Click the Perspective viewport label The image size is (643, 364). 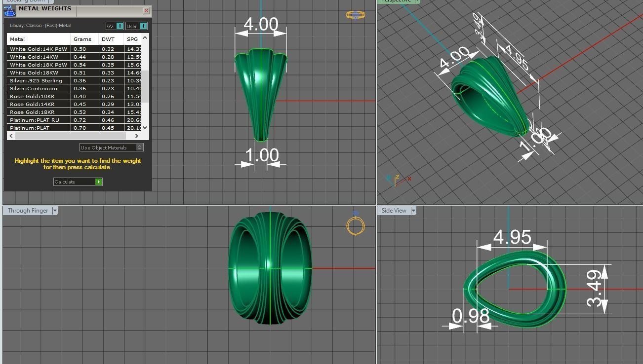396,1
